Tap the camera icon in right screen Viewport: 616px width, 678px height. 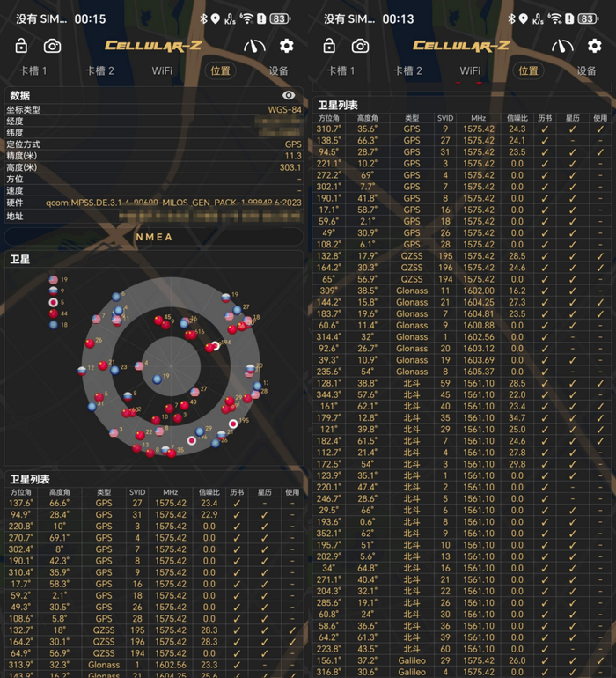[x=360, y=46]
